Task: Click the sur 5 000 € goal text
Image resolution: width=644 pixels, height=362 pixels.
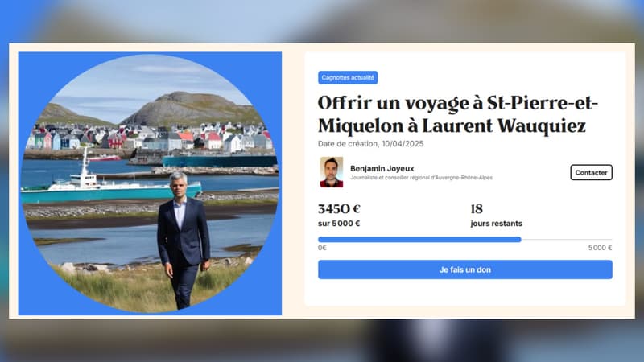Action: (x=339, y=224)
